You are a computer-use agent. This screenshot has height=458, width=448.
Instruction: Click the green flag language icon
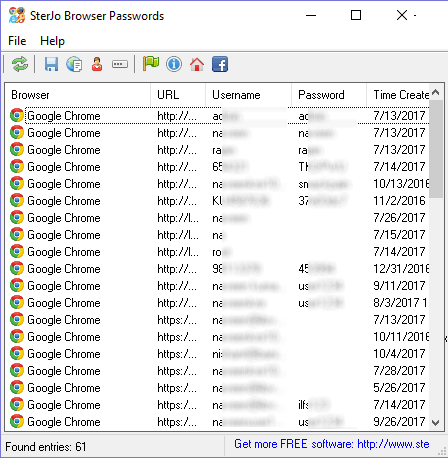pos(151,64)
